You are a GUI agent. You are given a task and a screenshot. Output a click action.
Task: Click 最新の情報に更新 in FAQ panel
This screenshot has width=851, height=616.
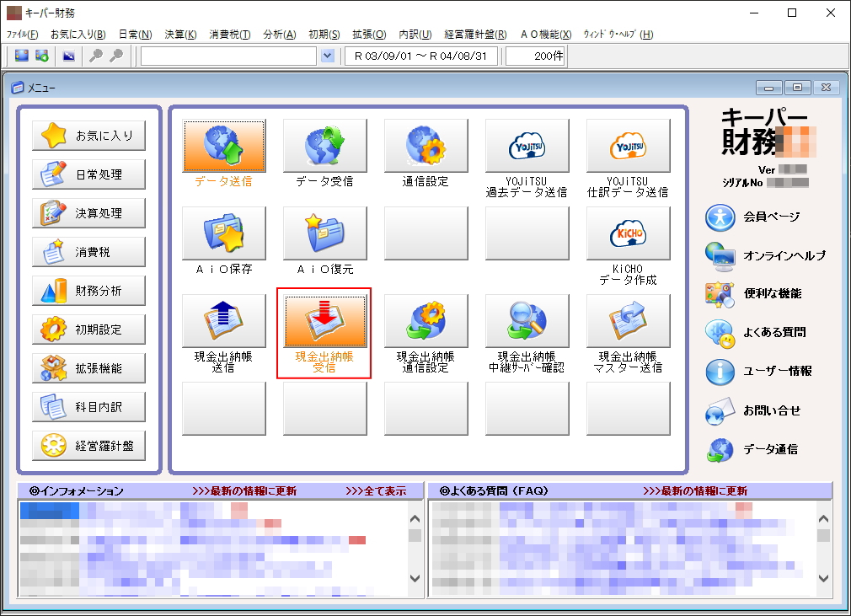point(695,491)
